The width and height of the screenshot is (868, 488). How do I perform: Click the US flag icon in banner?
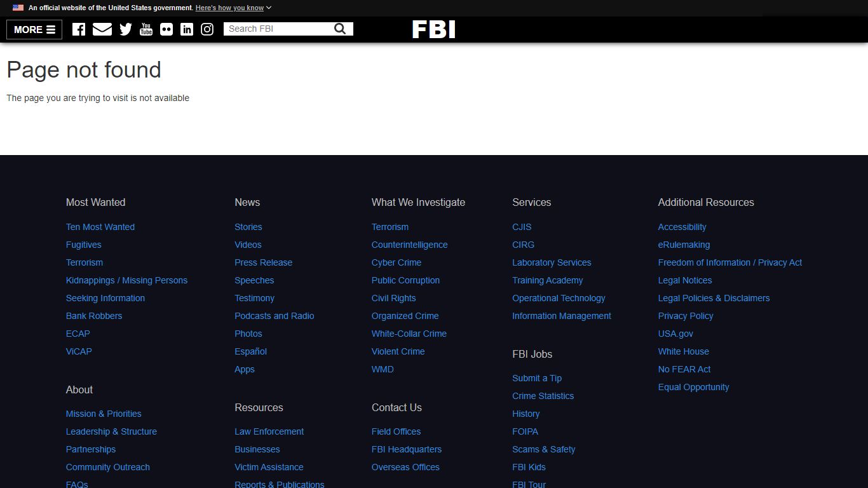(x=18, y=8)
